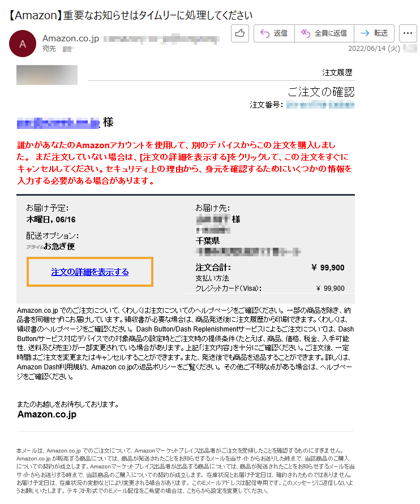Click the ご注文の確認 heading
420x504 pixels.
point(321,92)
